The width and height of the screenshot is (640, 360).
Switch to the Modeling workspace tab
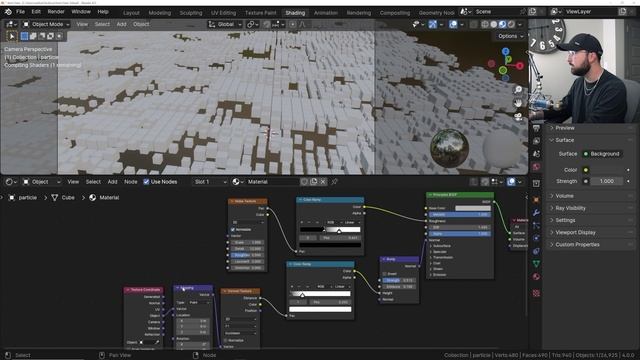[160, 13]
